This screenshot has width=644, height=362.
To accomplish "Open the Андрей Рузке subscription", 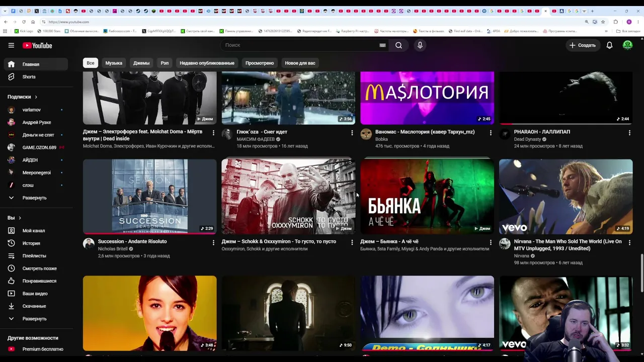I will (36, 123).
